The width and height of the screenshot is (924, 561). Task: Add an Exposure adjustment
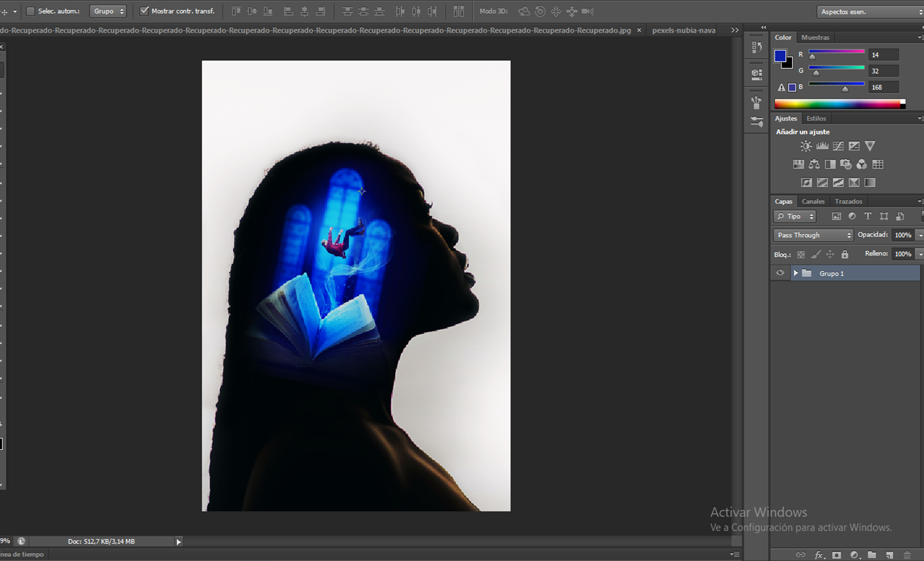click(x=854, y=146)
